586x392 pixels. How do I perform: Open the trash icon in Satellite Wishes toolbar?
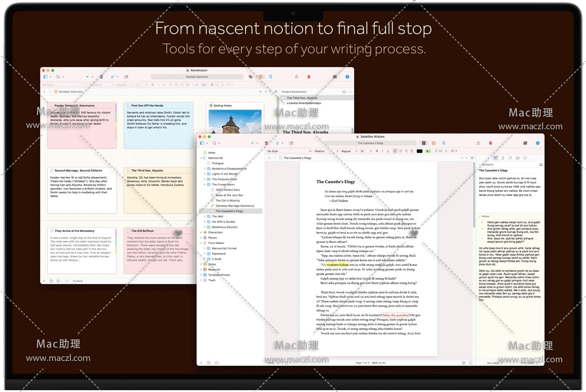click(266, 143)
